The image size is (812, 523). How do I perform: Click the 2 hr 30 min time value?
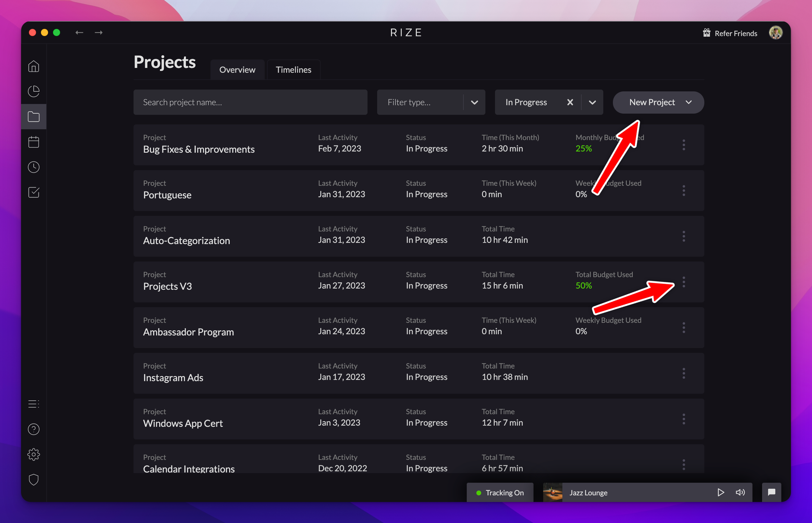coord(502,148)
